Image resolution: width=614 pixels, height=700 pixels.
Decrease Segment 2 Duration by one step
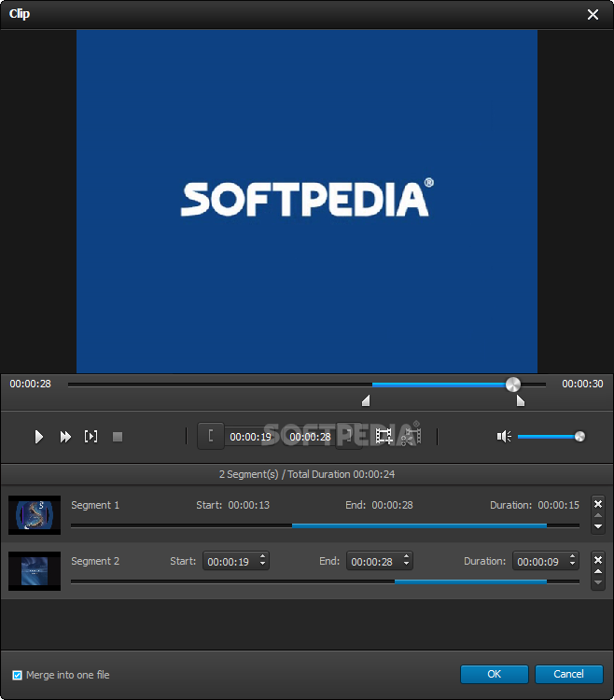[572, 565]
